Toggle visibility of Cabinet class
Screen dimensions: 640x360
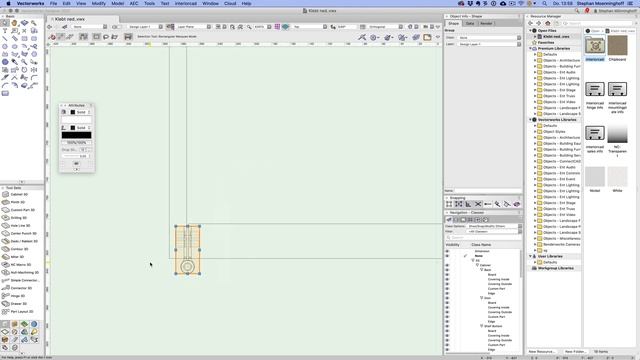point(447,265)
